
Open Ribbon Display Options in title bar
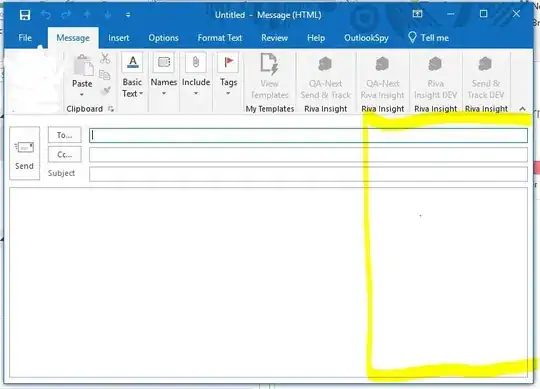click(x=417, y=14)
